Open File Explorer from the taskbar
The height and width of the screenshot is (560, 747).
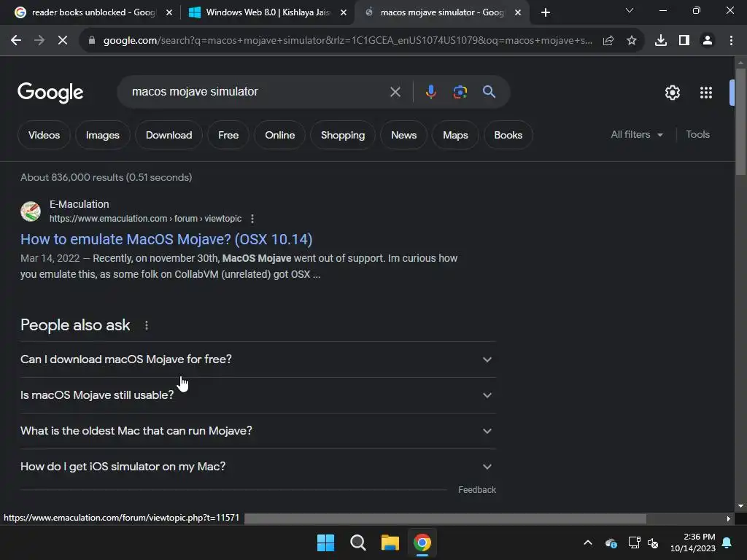tap(390, 542)
